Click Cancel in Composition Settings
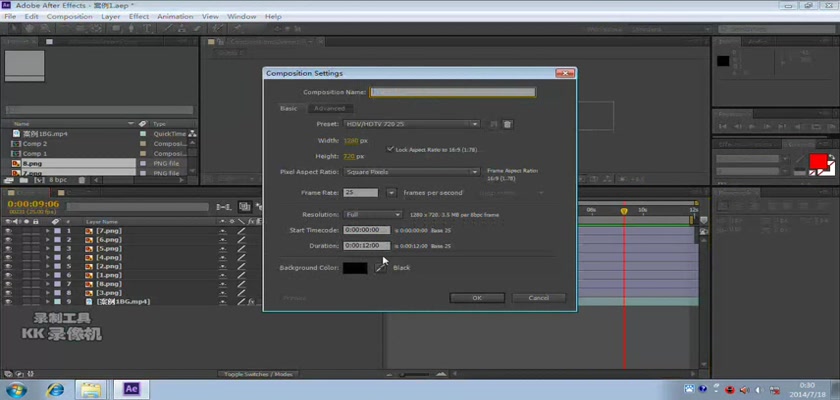840x400 pixels. click(x=538, y=298)
